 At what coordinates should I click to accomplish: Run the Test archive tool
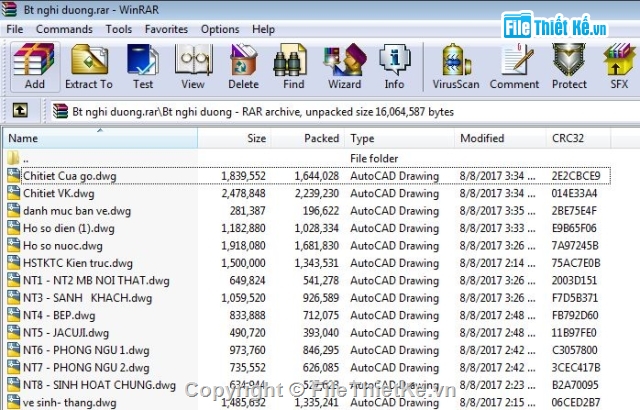tap(143, 66)
